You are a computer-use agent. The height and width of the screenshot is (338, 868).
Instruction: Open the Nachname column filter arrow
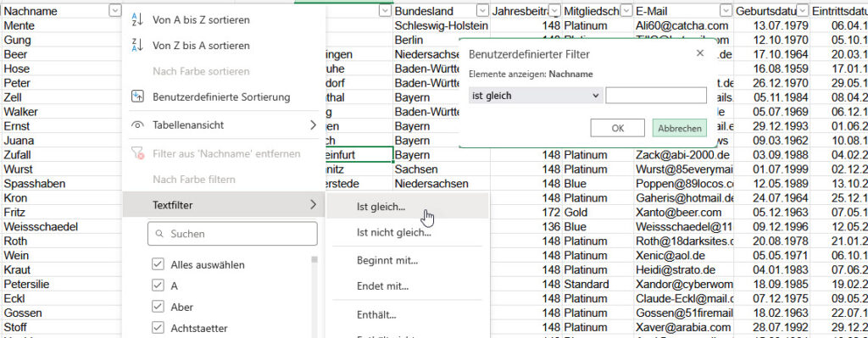(x=114, y=10)
